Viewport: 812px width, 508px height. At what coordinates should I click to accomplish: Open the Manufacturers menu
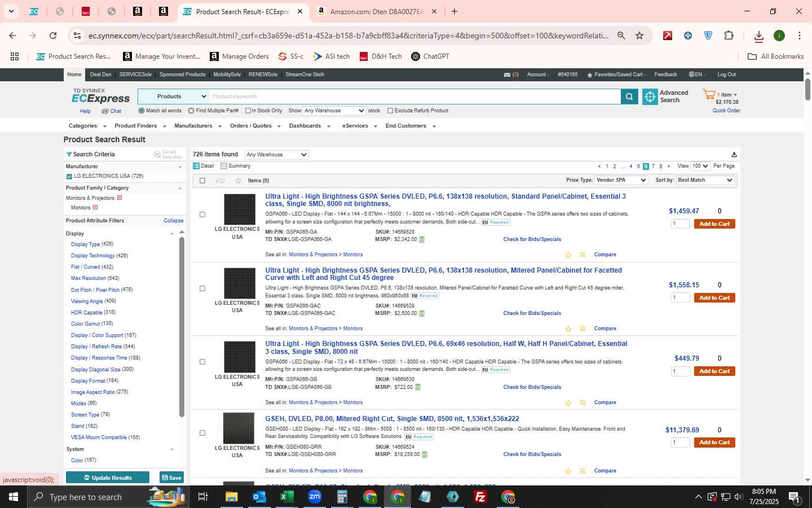[198, 126]
